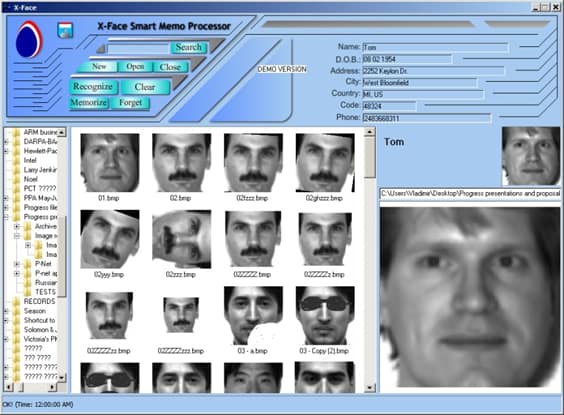Select the 02ZZZZZzz.bmp thumbnail
This screenshot has height=415, width=564.
110,316
